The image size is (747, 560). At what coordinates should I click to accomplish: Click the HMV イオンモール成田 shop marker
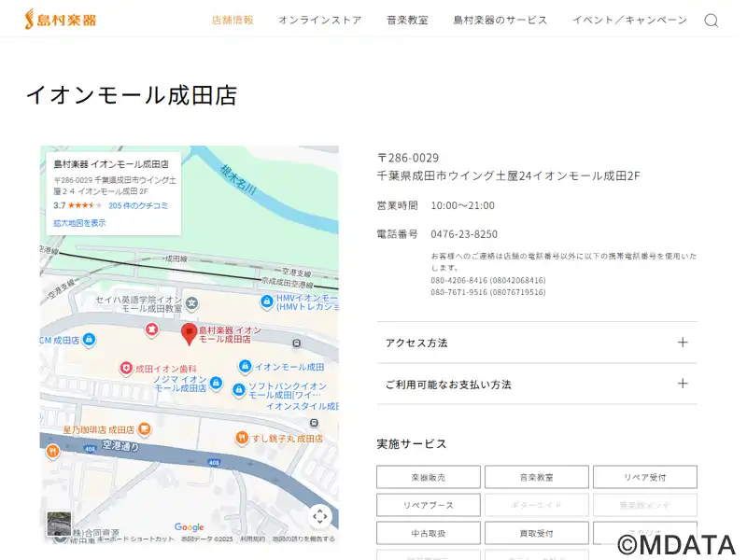266,301
